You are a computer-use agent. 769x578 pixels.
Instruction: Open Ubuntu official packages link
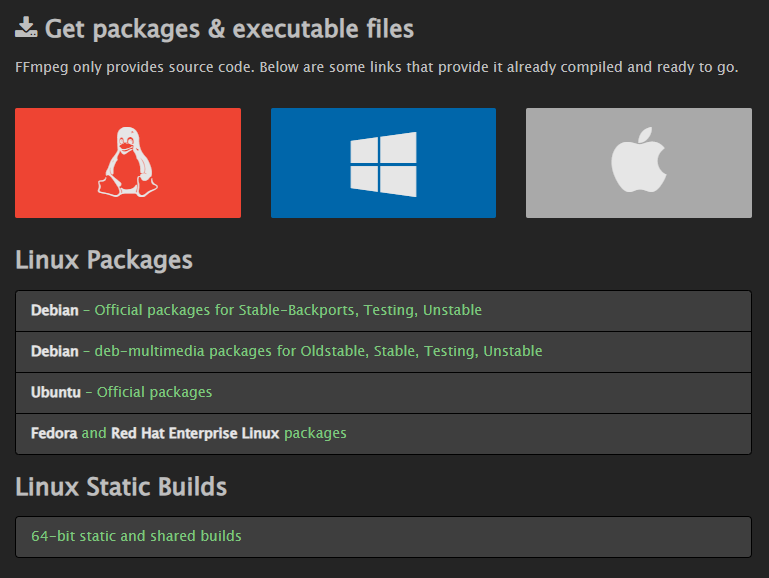(154, 392)
